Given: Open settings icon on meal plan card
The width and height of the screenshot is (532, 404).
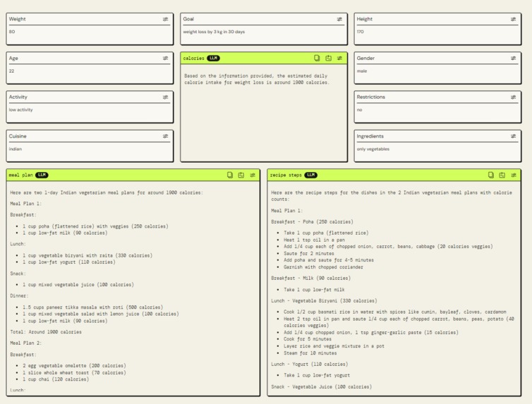Looking at the screenshot, I should click(253, 176).
